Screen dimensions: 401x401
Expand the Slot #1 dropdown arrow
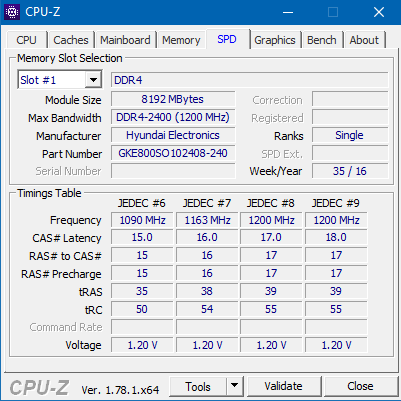(x=93, y=80)
